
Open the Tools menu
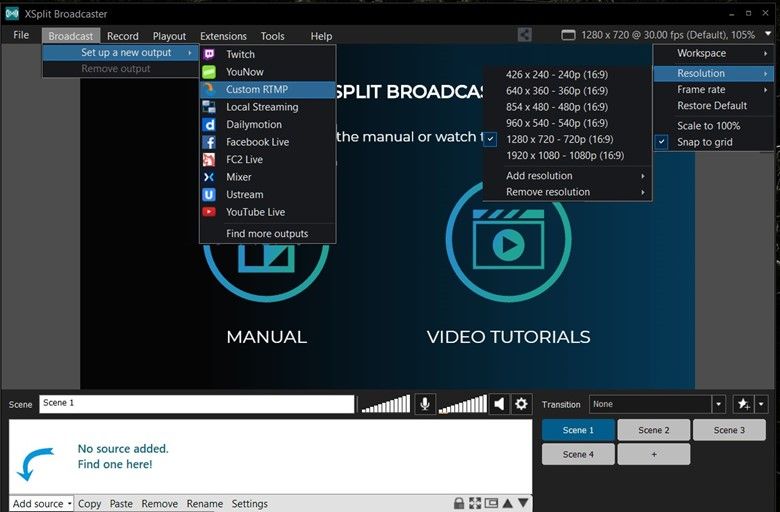[x=273, y=36]
